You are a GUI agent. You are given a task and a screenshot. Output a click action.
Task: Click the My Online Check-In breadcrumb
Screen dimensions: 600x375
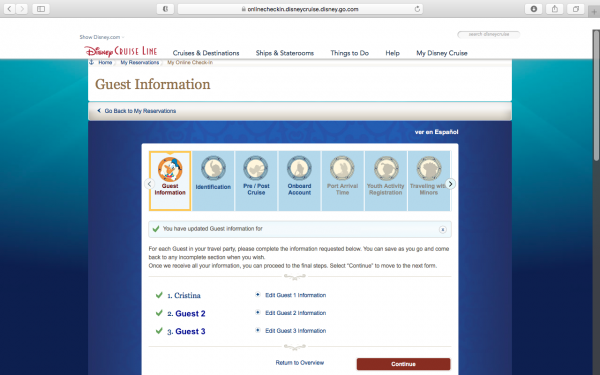[190, 62]
